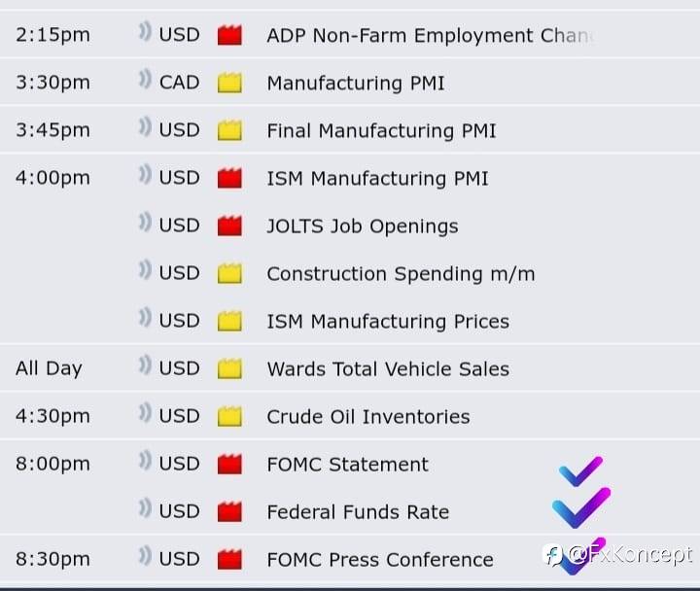Click the checkmark beside FOMC Statement

pyautogui.click(x=580, y=471)
